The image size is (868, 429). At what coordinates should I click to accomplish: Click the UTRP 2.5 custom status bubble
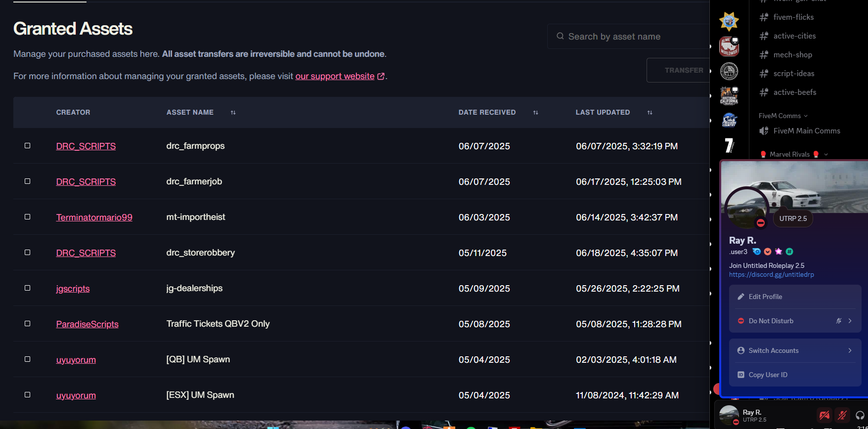793,218
